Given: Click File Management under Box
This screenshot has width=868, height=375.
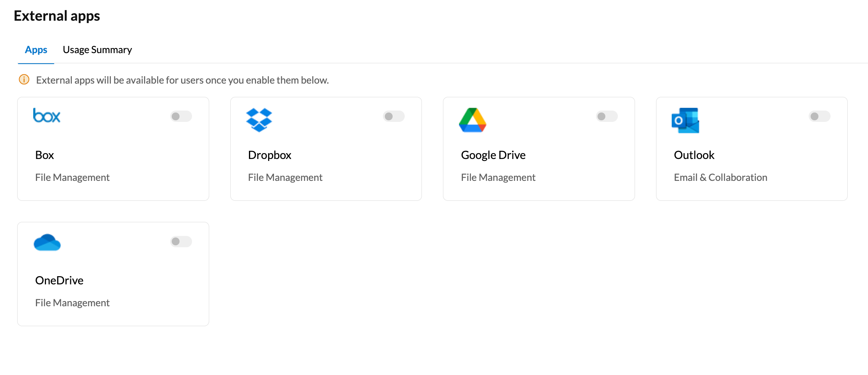Looking at the screenshot, I should coord(72,177).
